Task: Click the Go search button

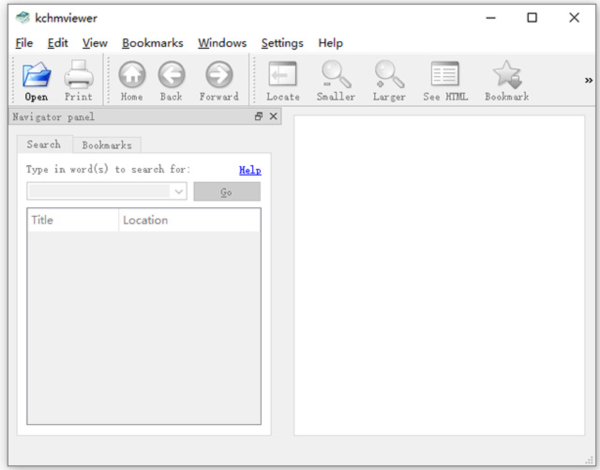Action: 227,191
